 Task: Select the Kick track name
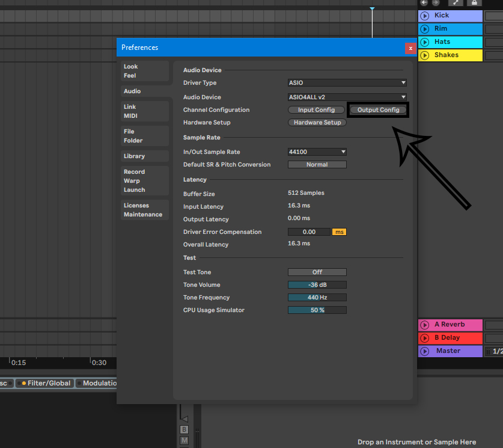tap(442, 16)
